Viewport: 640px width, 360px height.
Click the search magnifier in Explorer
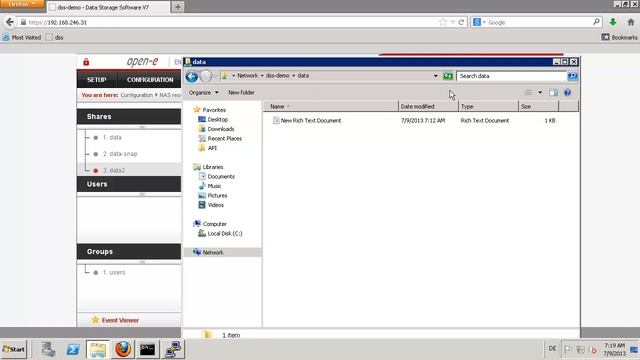click(x=572, y=76)
